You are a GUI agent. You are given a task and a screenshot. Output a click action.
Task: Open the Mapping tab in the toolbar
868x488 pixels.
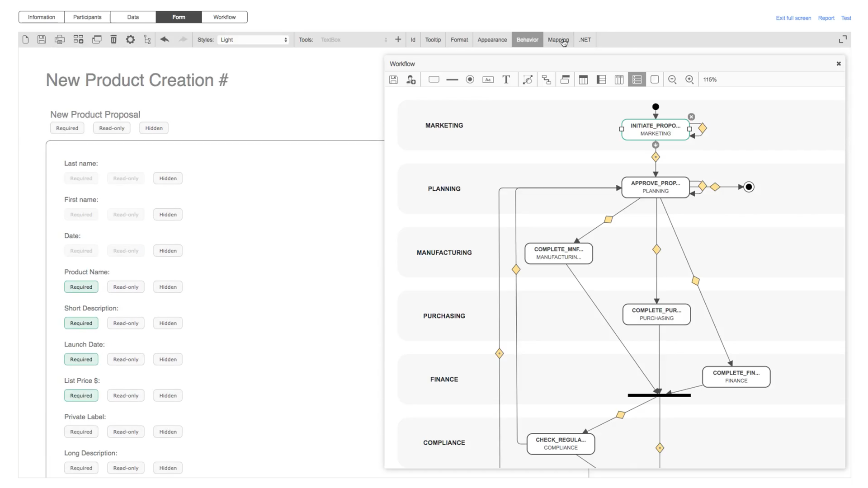coord(558,39)
